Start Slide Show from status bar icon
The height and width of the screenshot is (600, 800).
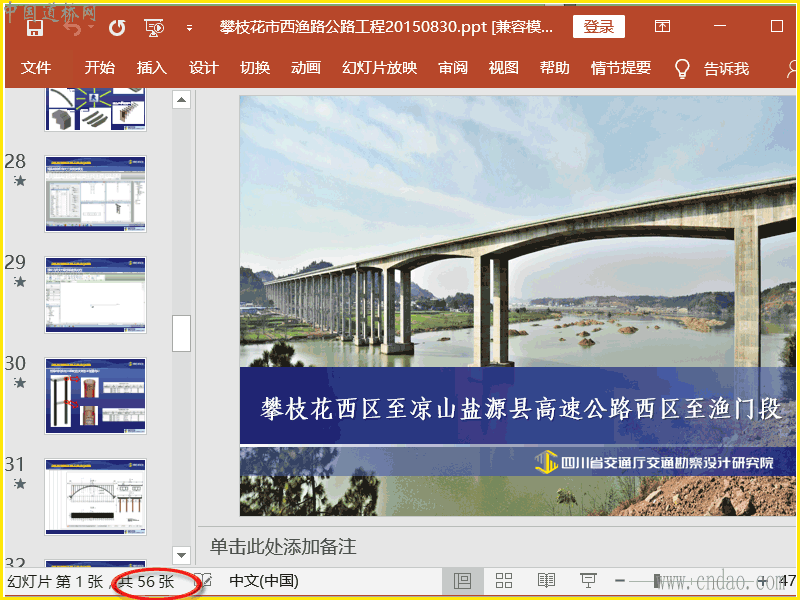588,581
